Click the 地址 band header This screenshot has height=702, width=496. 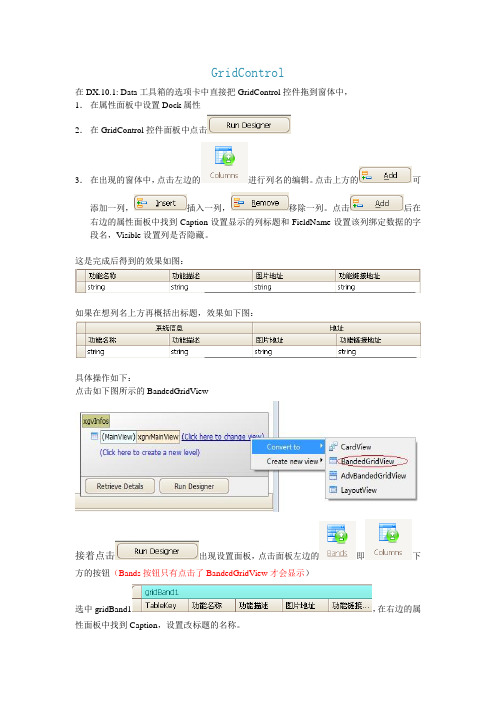tap(337, 328)
